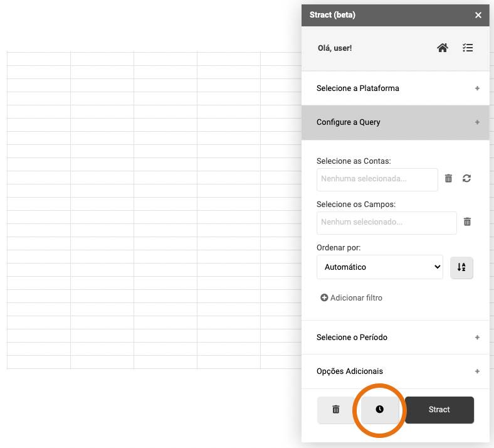The width and height of the screenshot is (494, 448).
Task: Close the Stract (beta) panel
Action: (x=478, y=15)
